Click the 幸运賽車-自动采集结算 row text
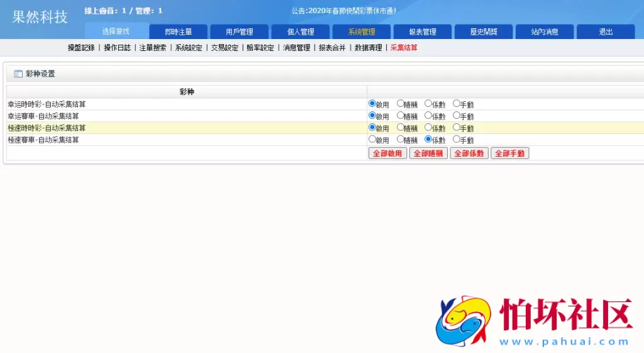The height and width of the screenshot is (353, 644). point(43,116)
